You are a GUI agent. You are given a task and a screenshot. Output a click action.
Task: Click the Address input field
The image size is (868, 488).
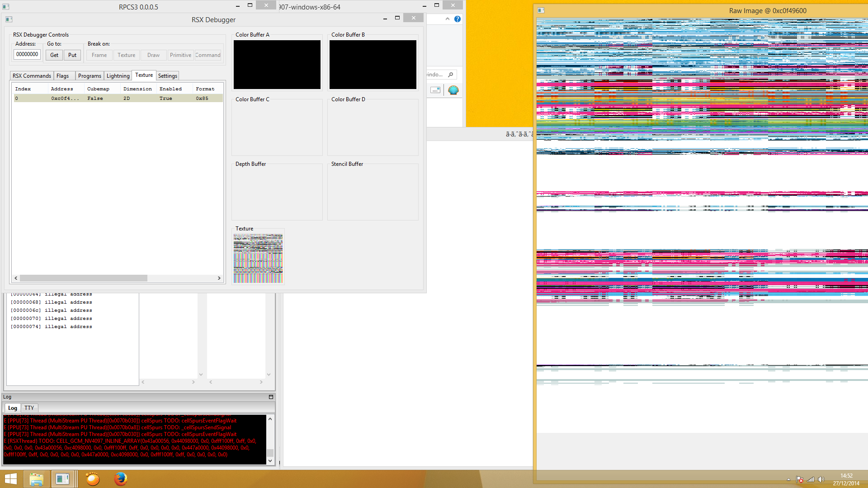coord(28,55)
